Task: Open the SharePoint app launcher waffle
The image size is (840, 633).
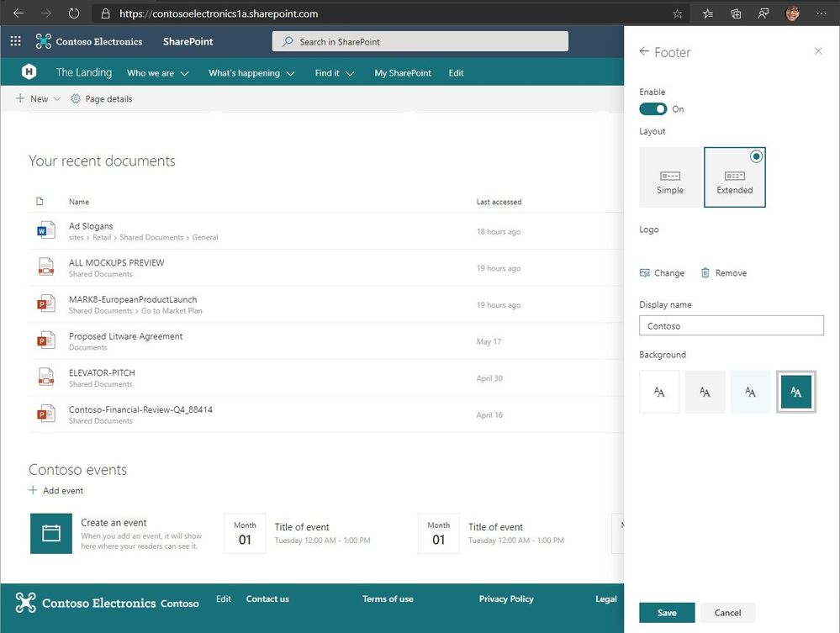Action: point(15,40)
